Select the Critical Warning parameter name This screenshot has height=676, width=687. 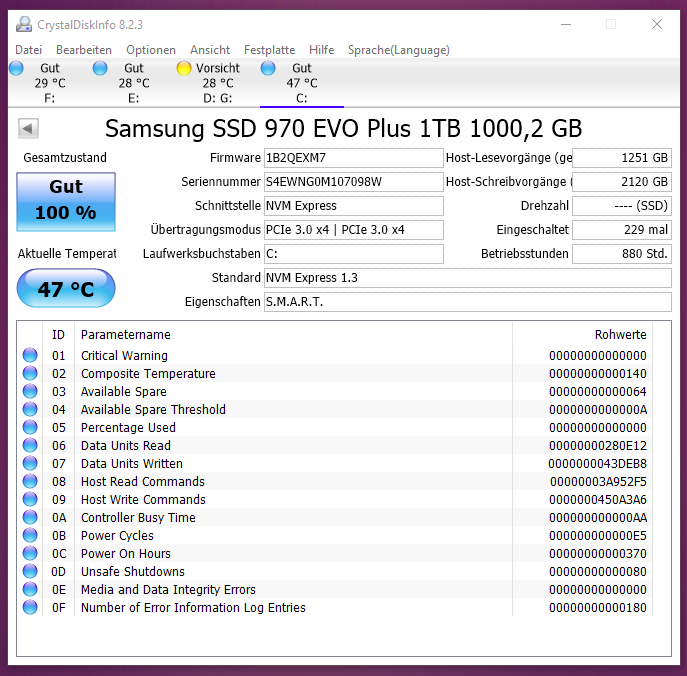[124, 355]
